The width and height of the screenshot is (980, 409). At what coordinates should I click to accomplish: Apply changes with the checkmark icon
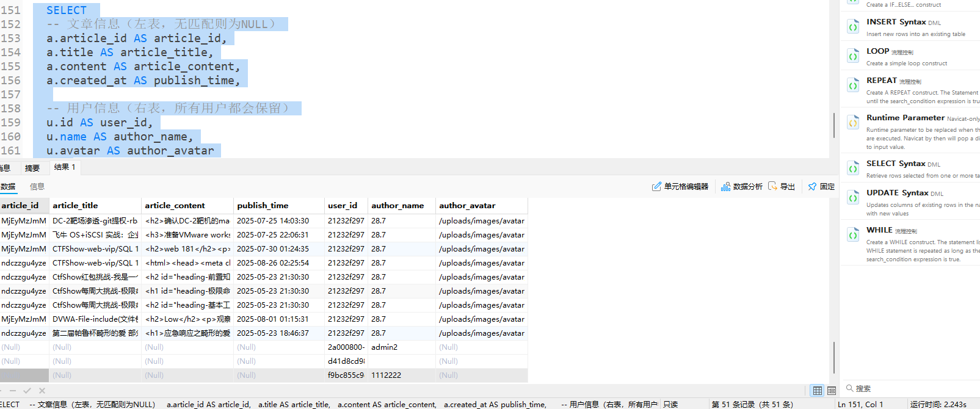27,391
